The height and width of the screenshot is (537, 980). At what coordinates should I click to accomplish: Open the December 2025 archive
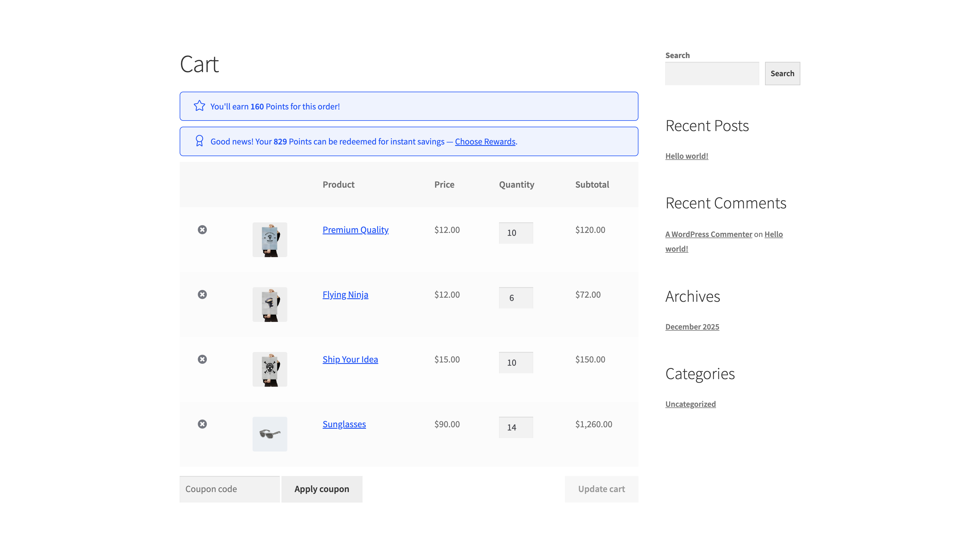pyautogui.click(x=692, y=327)
